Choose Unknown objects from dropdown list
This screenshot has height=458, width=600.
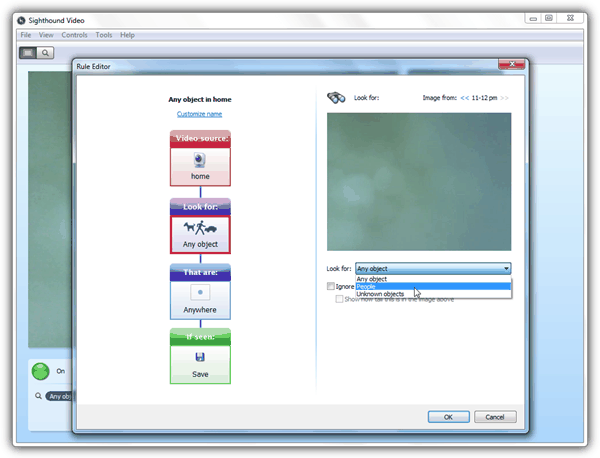click(x=433, y=294)
